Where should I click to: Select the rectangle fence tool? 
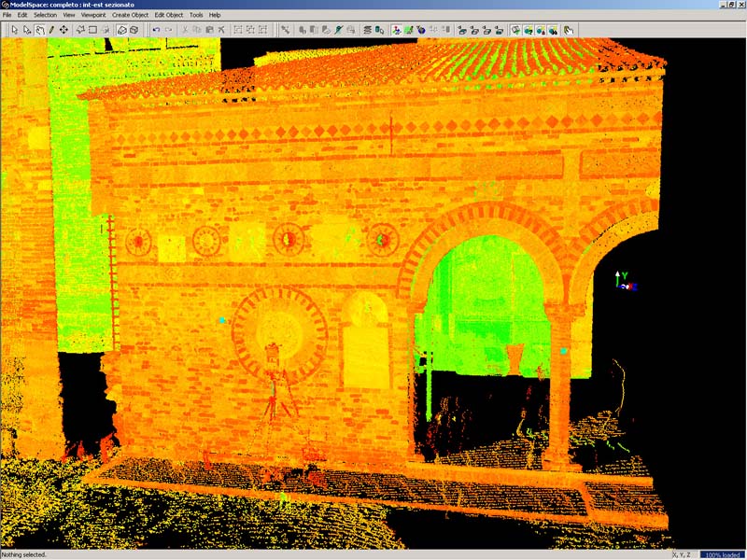point(92,30)
